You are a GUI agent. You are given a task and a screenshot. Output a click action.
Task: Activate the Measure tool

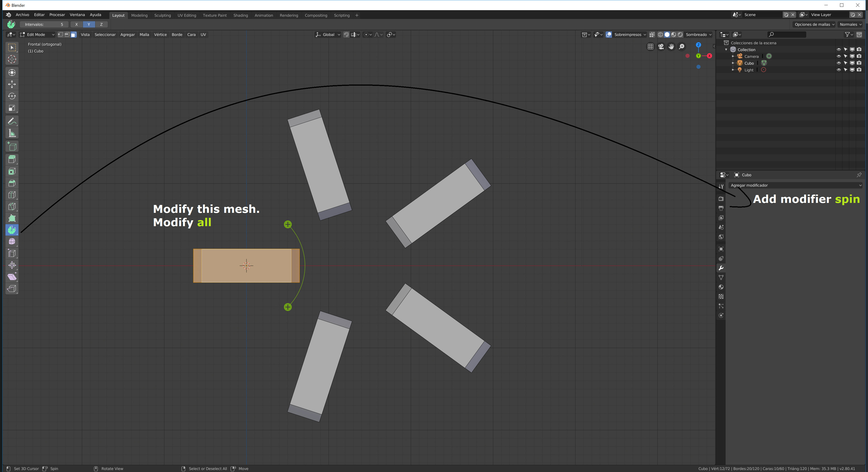[12, 133]
